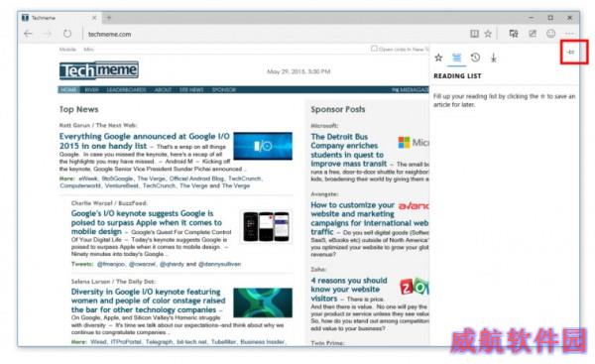Pin the hub pane open
Viewport: 595px width, 364px height.
(x=571, y=52)
